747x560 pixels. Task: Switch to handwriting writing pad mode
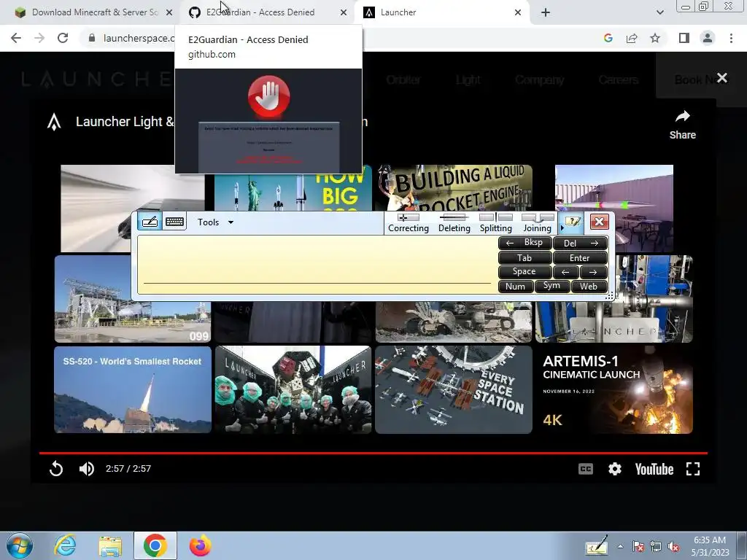coord(150,222)
